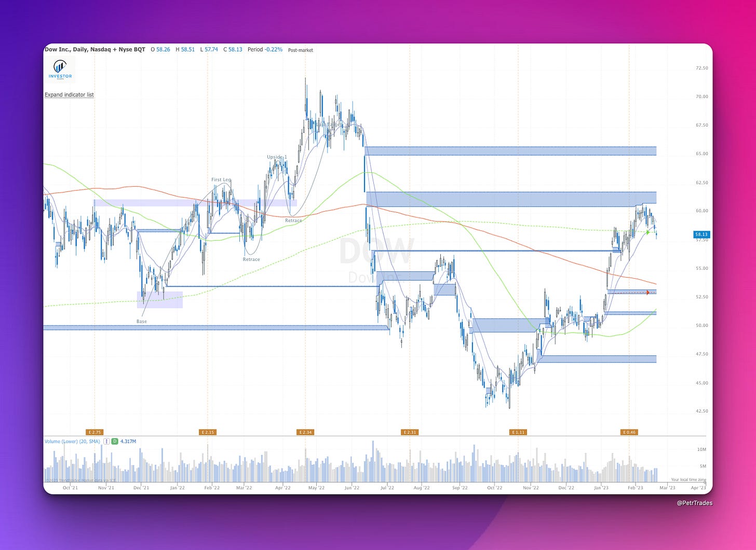
Task: Click the Jan '23 date axis label
Action: (601, 488)
